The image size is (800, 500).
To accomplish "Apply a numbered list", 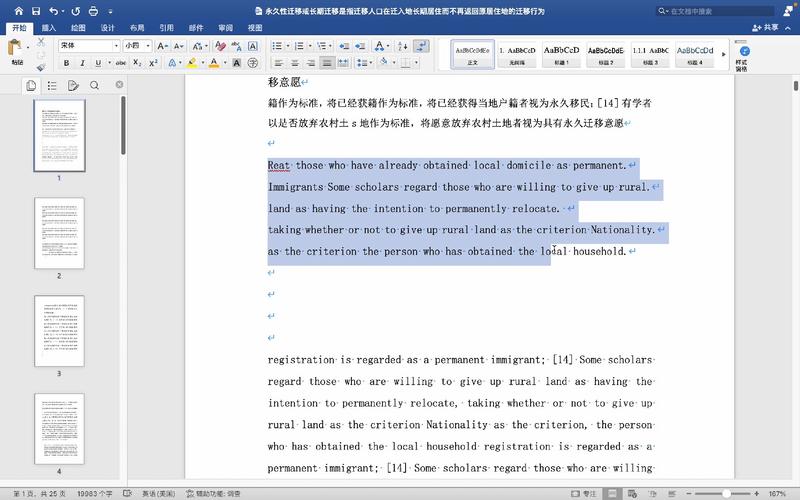I will [299, 46].
